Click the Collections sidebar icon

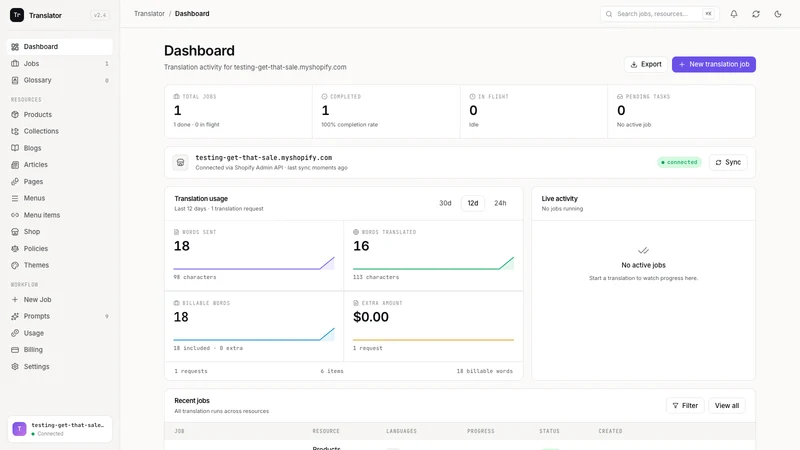coord(15,131)
